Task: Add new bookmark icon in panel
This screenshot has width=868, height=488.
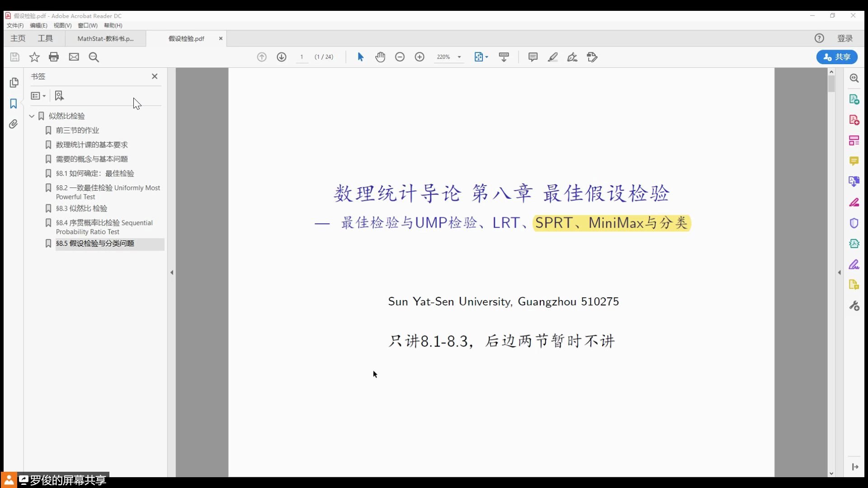Action: tap(59, 96)
